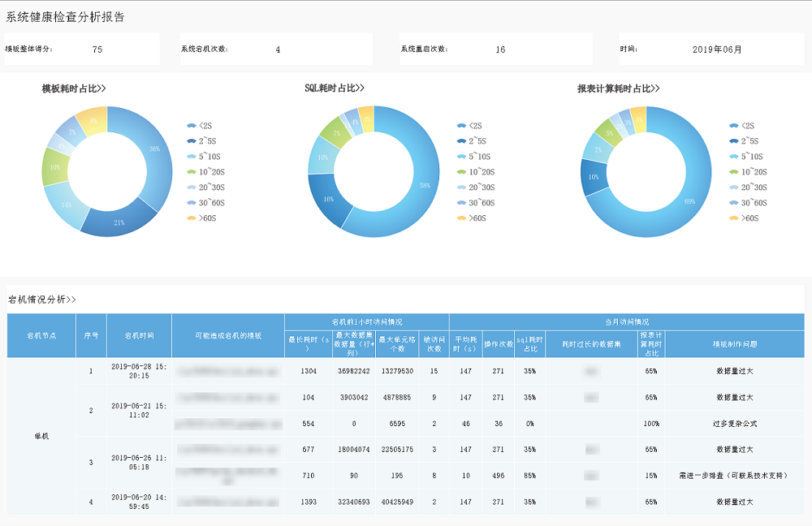Click the 操作次数 column header
This screenshot has height=526, width=812.
pyautogui.click(x=499, y=344)
